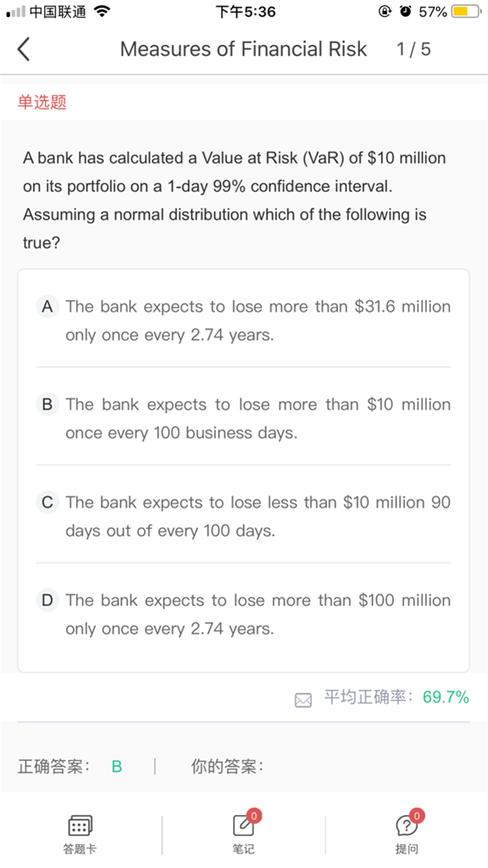488x868 pixels.
Task: Tap the 1 / 5 question counter
Action: pos(413,49)
